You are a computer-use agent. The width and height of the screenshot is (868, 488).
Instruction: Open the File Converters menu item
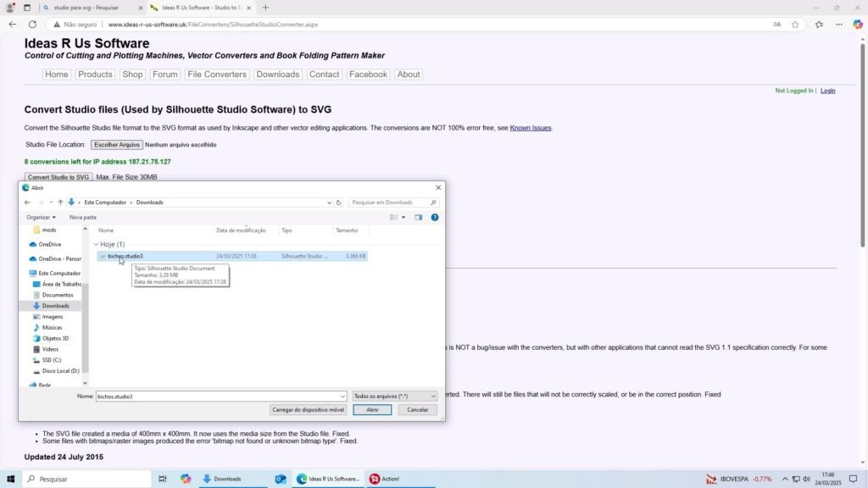coord(216,75)
